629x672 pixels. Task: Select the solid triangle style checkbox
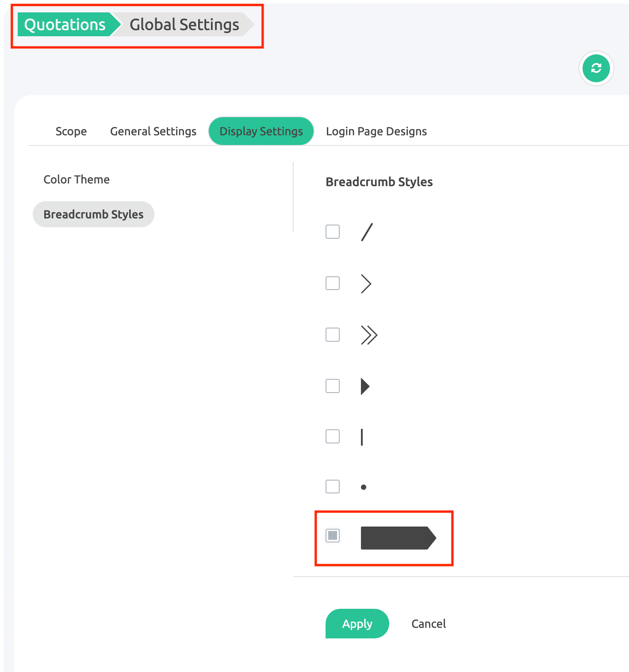(333, 386)
